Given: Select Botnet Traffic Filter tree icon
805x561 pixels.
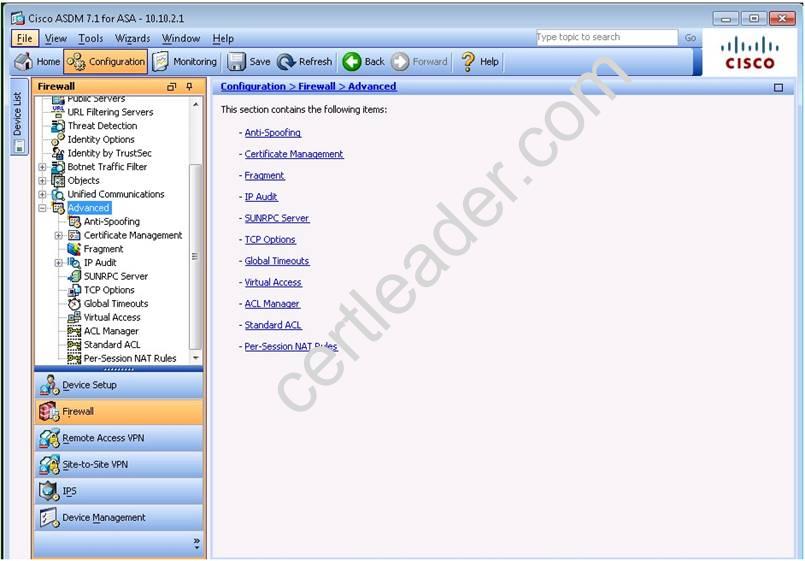Looking at the screenshot, I should [58, 167].
